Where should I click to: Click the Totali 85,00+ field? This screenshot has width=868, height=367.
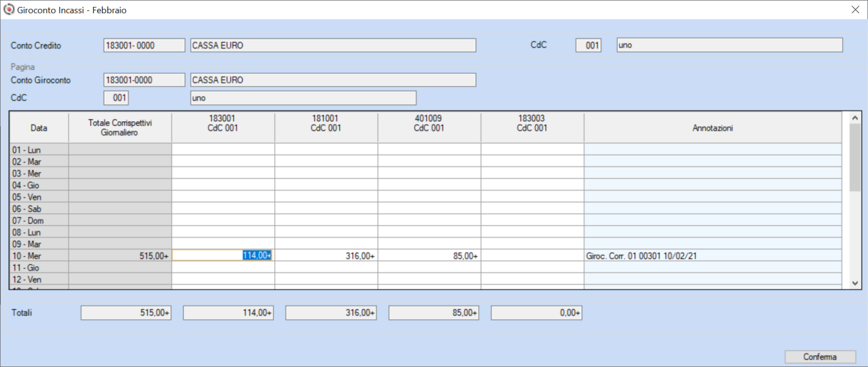coord(434,313)
